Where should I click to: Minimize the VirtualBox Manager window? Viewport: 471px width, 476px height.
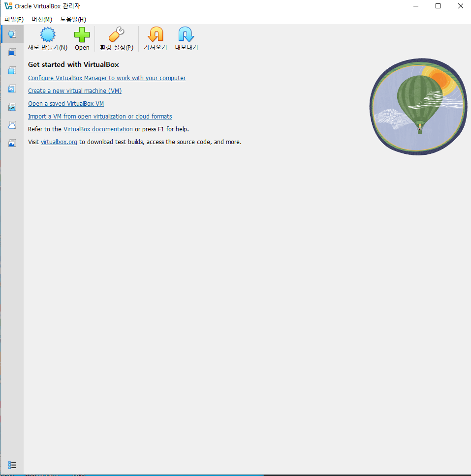click(416, 6)
